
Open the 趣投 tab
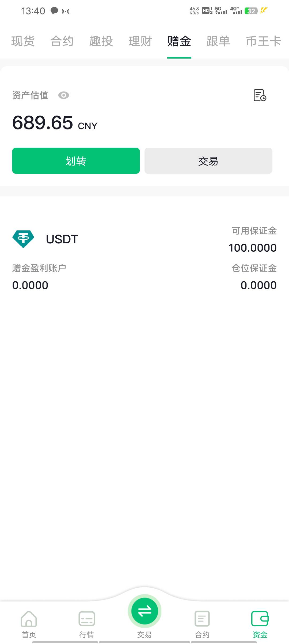click(101, 41)
